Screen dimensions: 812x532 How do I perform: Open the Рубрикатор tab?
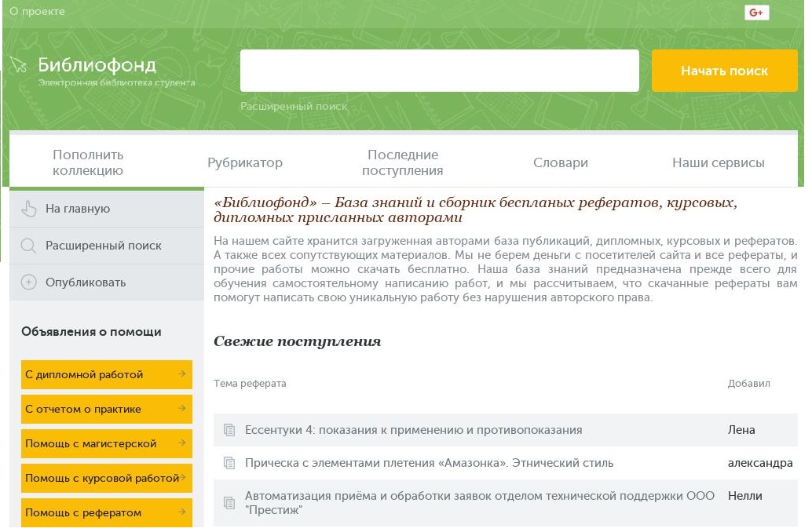[245, 162]
